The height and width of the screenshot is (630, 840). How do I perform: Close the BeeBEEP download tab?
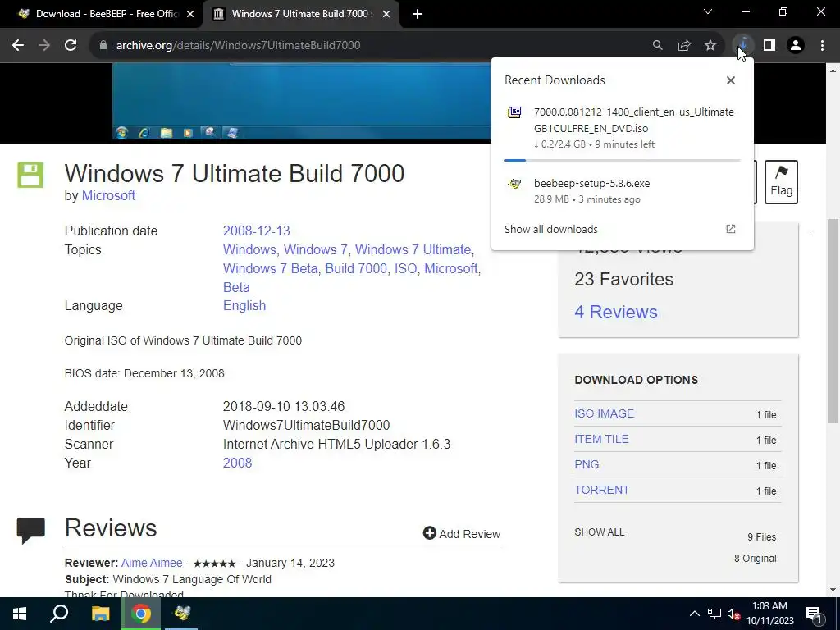(x=190, y=14)
